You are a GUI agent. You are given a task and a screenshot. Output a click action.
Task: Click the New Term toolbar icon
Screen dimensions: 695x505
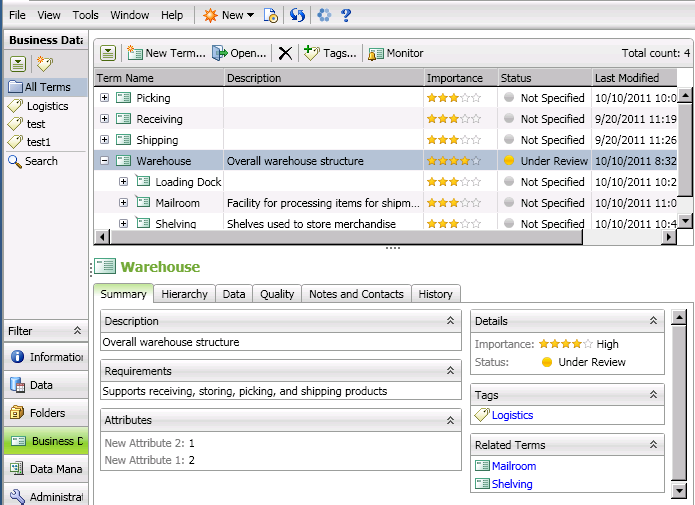[x=135, y=53]
